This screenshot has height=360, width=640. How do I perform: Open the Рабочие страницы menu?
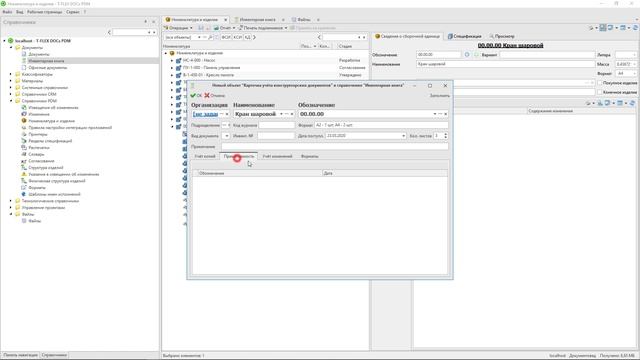pos(44,12)
